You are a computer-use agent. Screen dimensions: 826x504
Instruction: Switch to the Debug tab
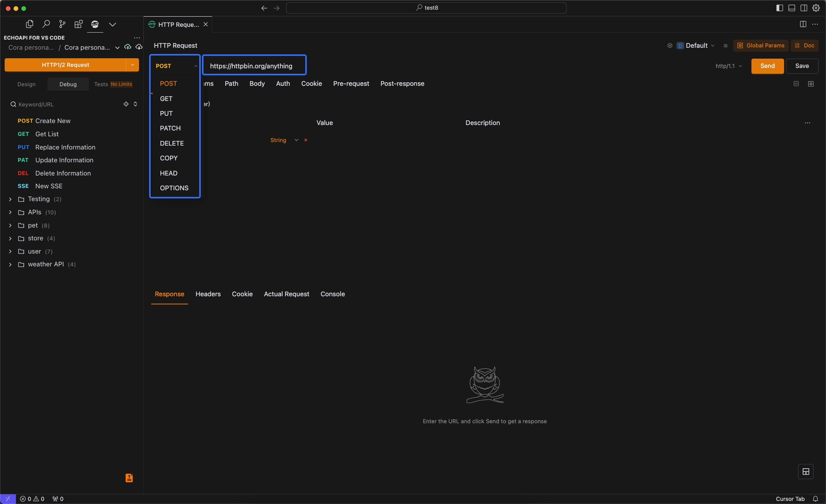point(67,84)
